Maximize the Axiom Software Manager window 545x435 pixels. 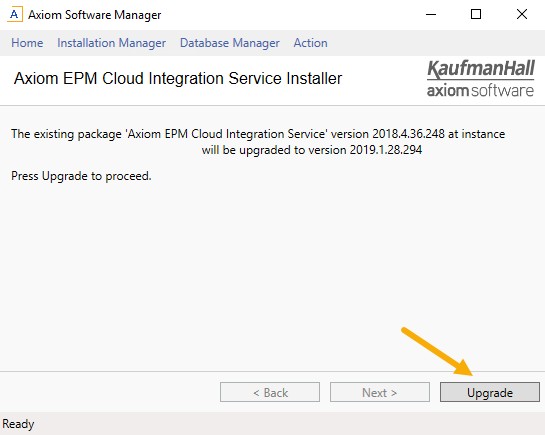point(476,15)
